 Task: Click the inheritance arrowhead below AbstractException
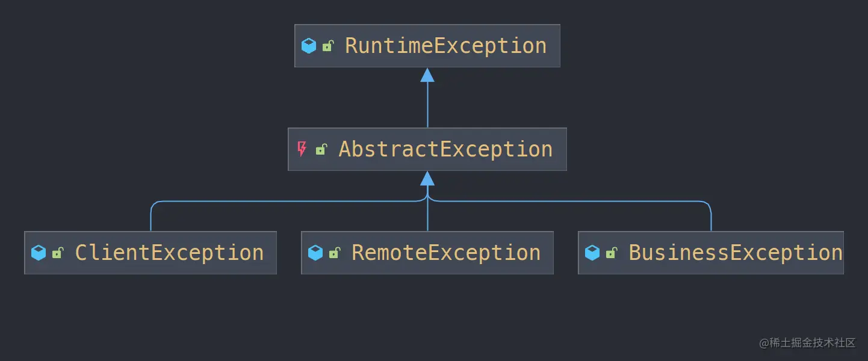point(427,178)
